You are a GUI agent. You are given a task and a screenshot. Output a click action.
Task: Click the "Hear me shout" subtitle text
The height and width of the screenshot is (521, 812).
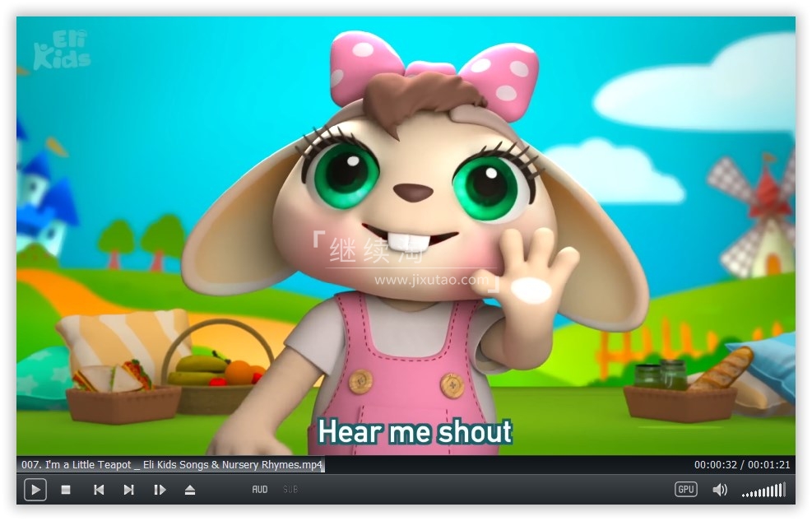pos(415,431)
